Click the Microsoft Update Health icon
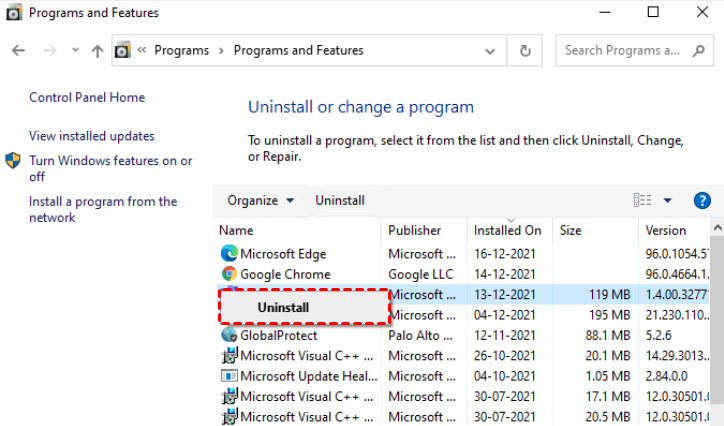This screenshot has height=426, width=724. 229,376
